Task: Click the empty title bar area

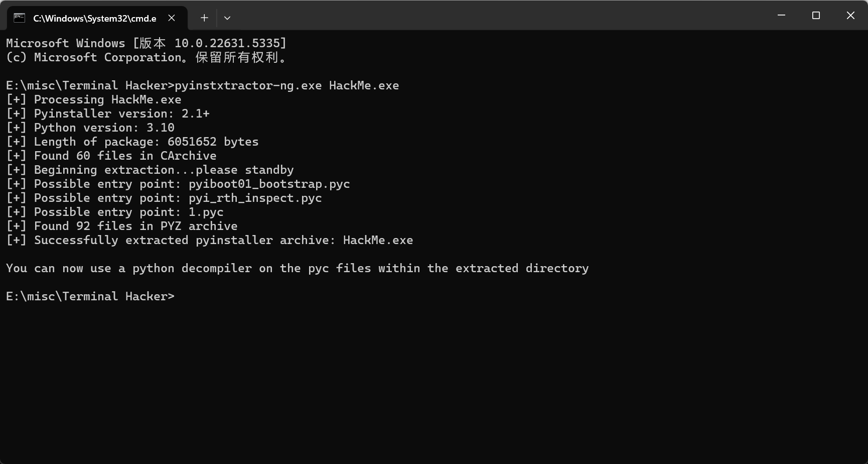Action: point(502,16)
